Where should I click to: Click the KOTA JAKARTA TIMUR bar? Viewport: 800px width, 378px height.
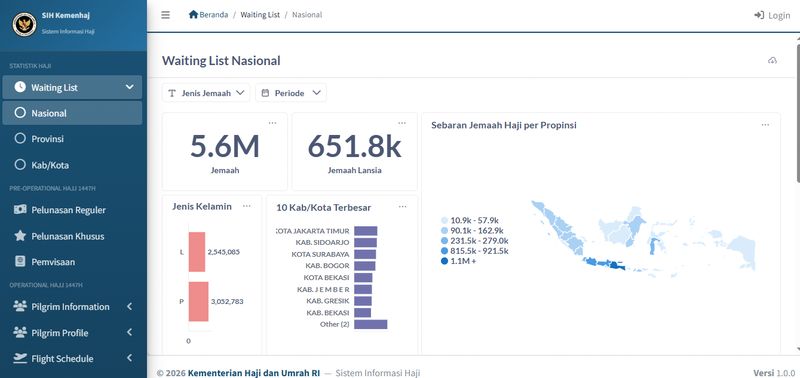tap(366, 231)
